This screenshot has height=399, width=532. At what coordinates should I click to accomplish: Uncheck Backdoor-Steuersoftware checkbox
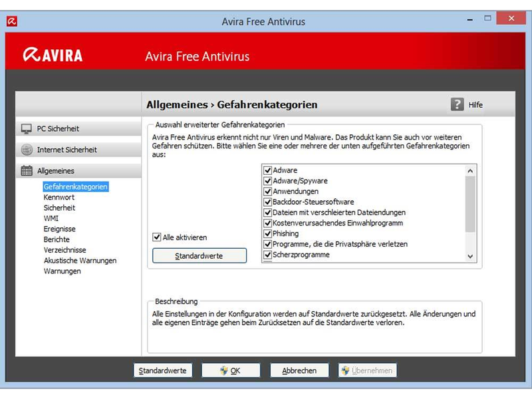(x=268, y=202)
